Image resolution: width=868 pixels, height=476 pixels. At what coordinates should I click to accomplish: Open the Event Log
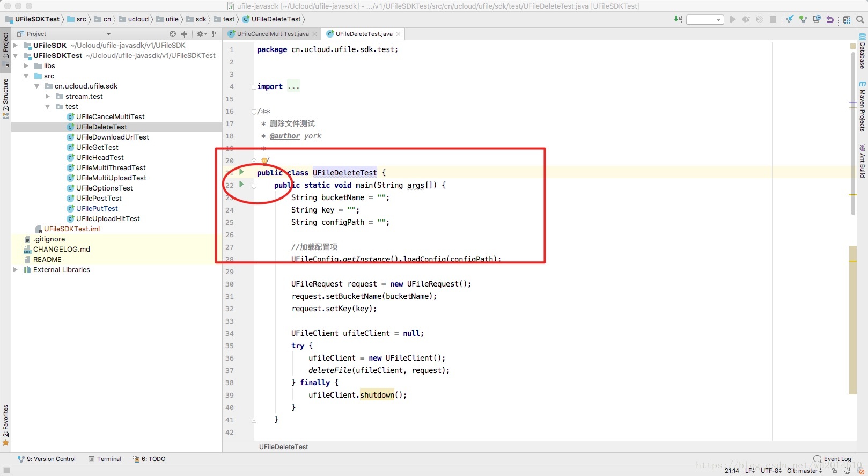pos(832,459)
